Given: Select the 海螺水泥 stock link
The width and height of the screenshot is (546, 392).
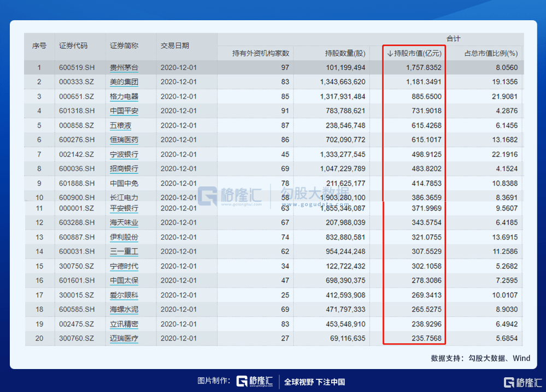Looking at the screenshot, I should click(124, 309).
